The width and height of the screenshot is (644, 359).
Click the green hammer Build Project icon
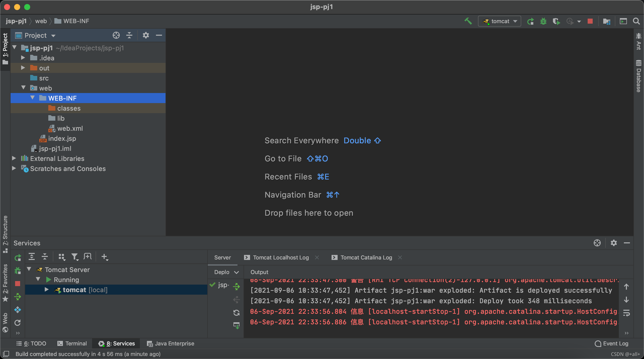click(x=468, y=21)
